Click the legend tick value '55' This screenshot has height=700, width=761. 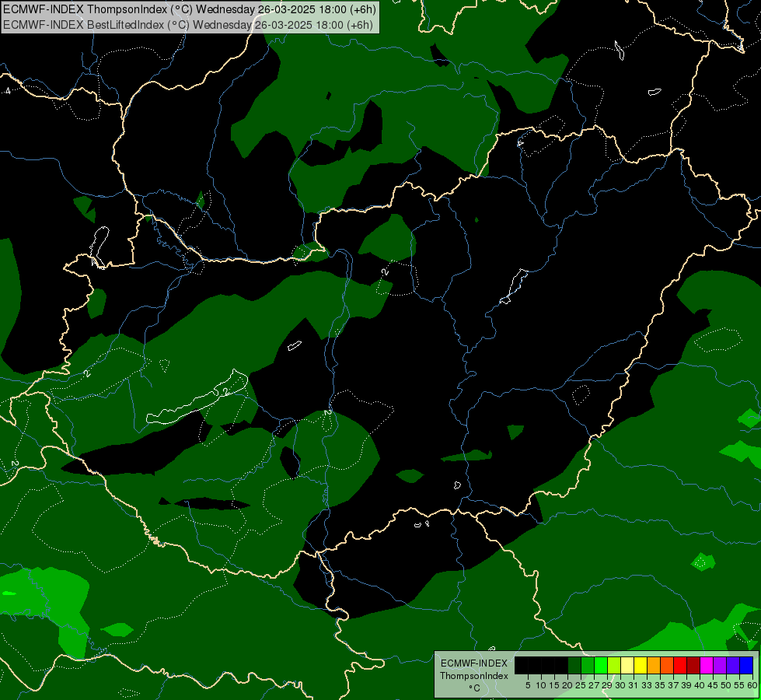739,685
